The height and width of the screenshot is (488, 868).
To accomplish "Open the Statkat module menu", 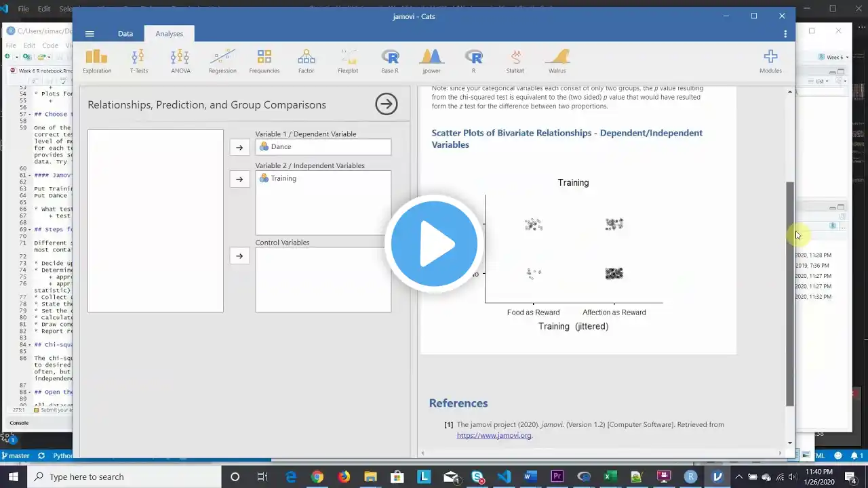I will (x=515, y=61).
